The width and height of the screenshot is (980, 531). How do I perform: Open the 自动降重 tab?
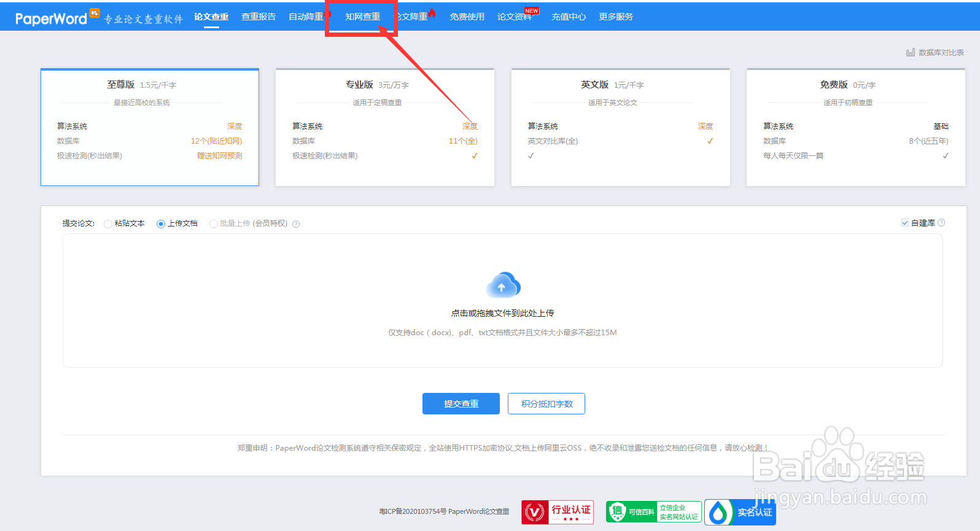tap(306, 17)
